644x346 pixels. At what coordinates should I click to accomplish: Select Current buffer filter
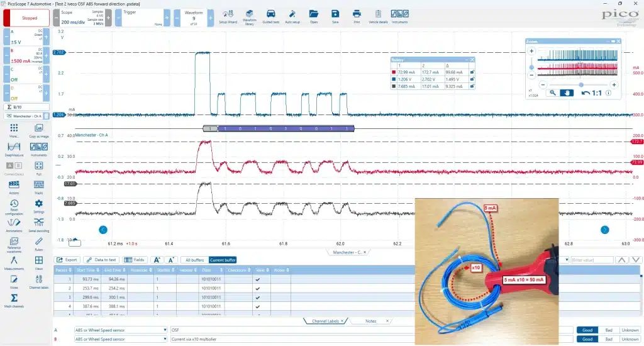pyautogui.click(x=223, y=260)
